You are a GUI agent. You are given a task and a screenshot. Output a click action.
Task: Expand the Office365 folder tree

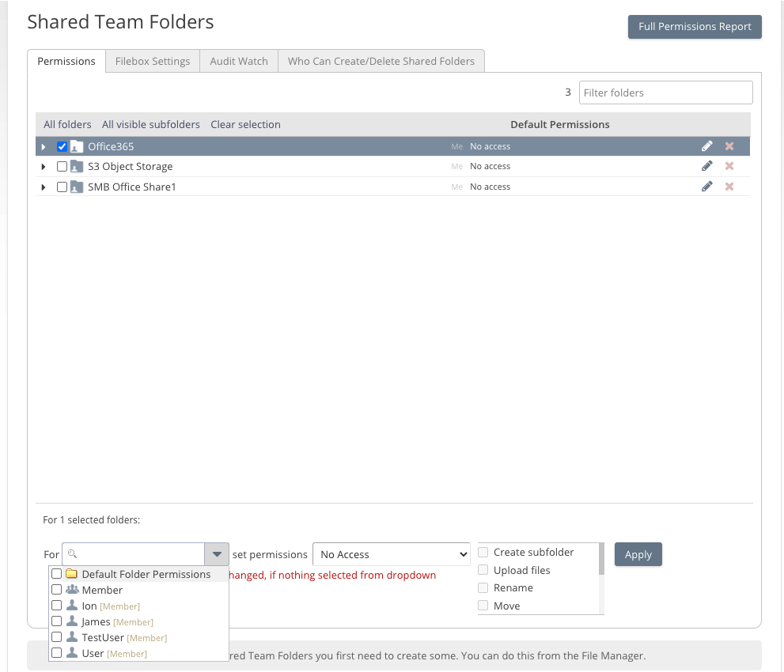click(x=44, y=147)
